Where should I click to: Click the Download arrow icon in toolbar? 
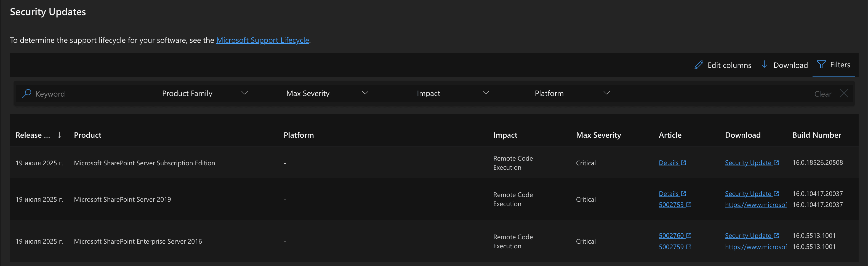(x=764, y=65)
